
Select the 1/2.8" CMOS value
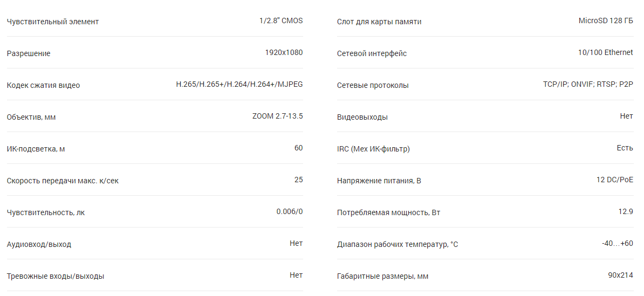(280, 21)
